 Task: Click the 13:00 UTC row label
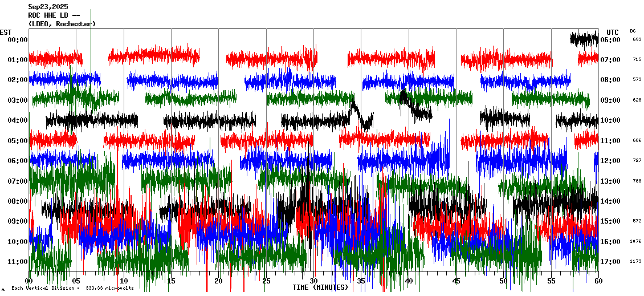[612, 181]
